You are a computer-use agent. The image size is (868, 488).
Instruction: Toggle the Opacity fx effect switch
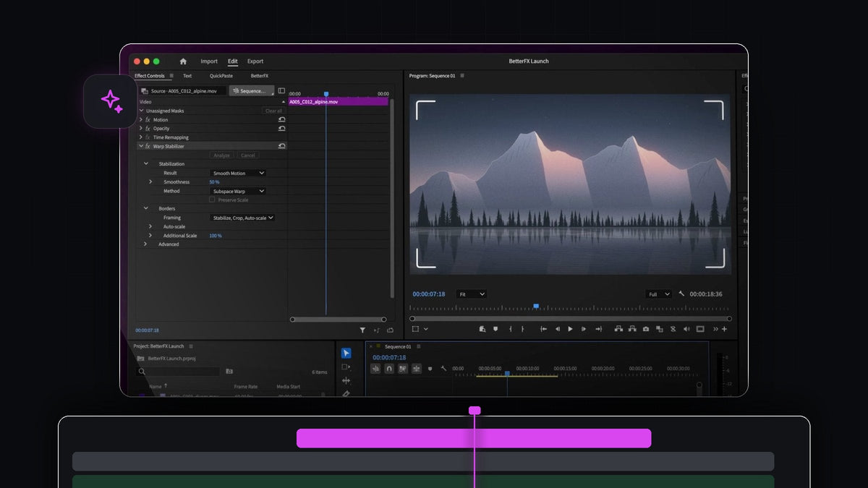tap(148, 128)
